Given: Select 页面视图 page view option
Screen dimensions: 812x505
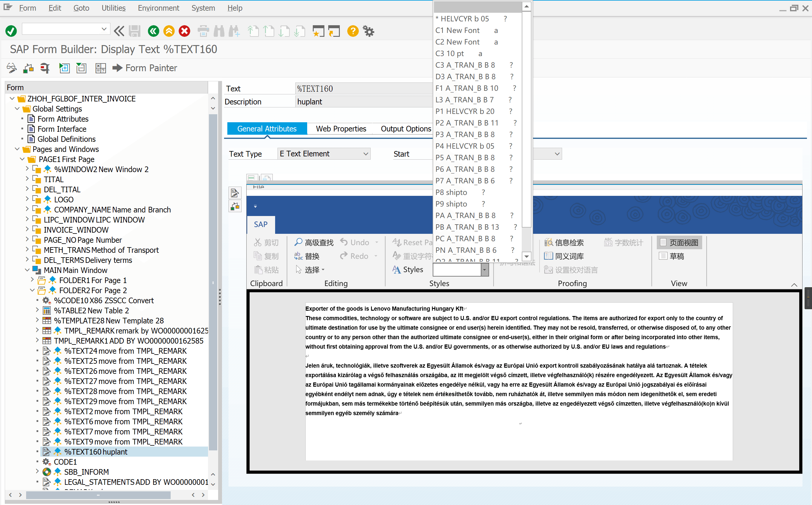Looking at the screenshot, I should click(x=679, y=242).
